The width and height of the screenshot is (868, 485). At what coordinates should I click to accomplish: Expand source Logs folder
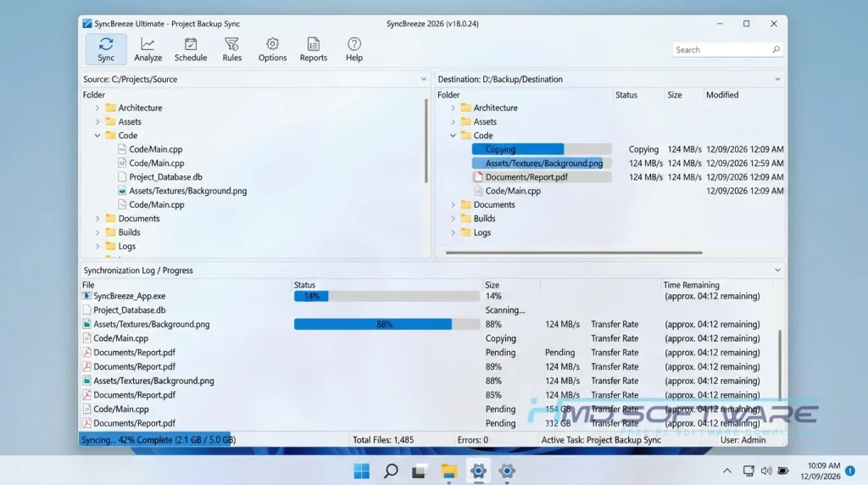(97, 247)
